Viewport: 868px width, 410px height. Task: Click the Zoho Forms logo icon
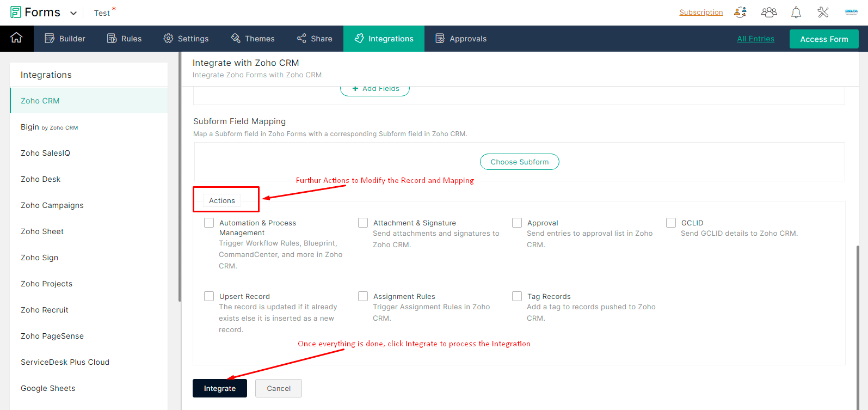tap(16, 12)
